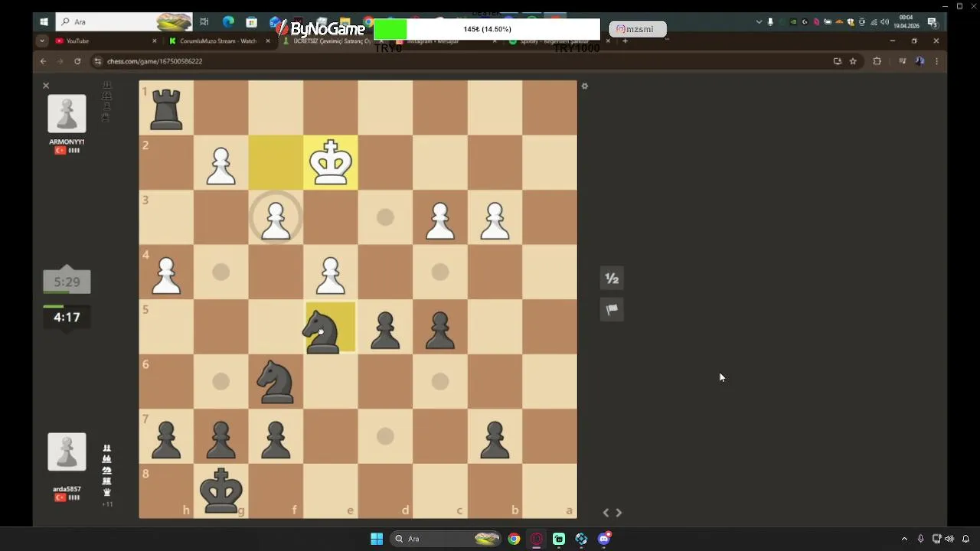The image size is (980, 551).
Task: Select the white king on e2
Action: point(331,162)
